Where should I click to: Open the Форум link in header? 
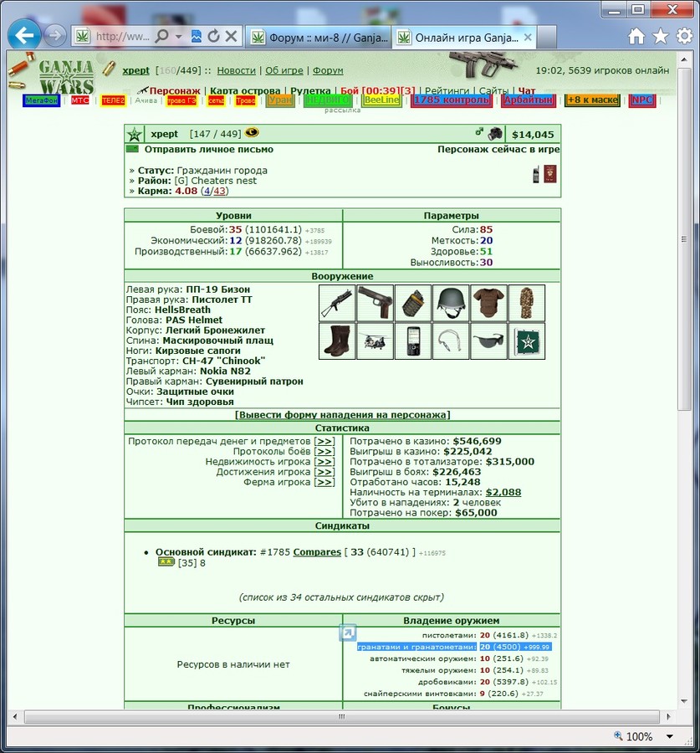(x=328, y=70)
